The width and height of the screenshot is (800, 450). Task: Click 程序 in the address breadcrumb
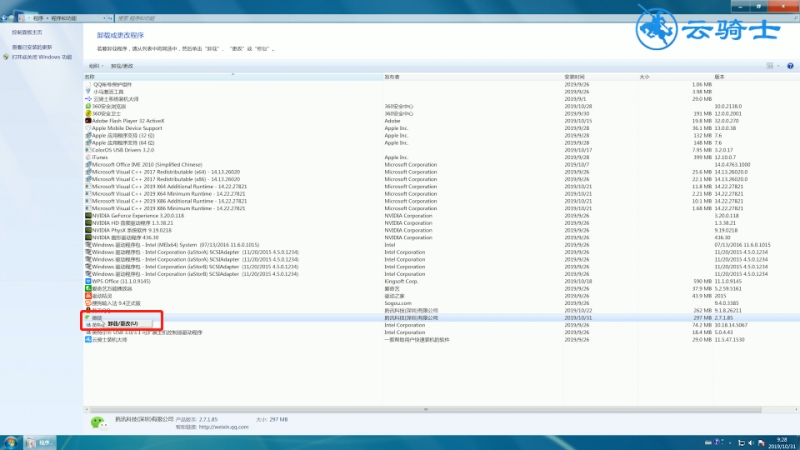(38, 18)
